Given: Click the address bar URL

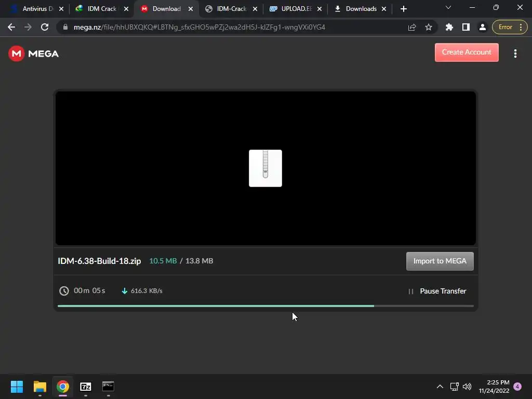Looking at the screenshot, I should [199, 27].
